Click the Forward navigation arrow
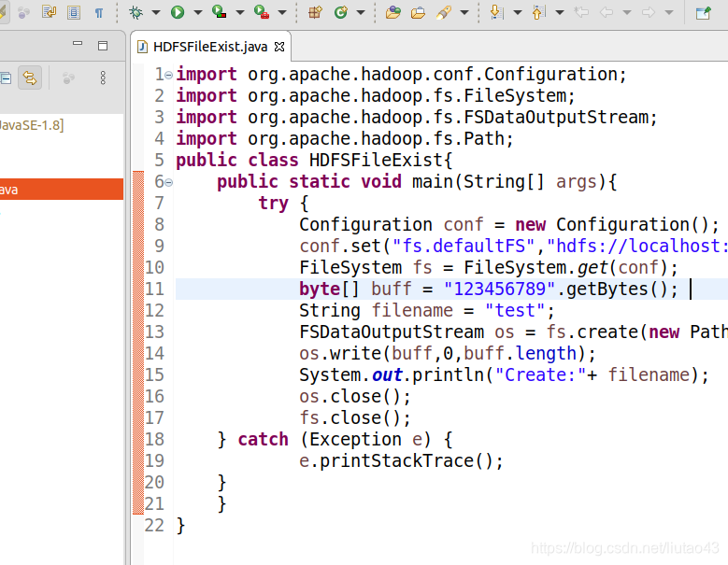 click(x=649, y=12)
